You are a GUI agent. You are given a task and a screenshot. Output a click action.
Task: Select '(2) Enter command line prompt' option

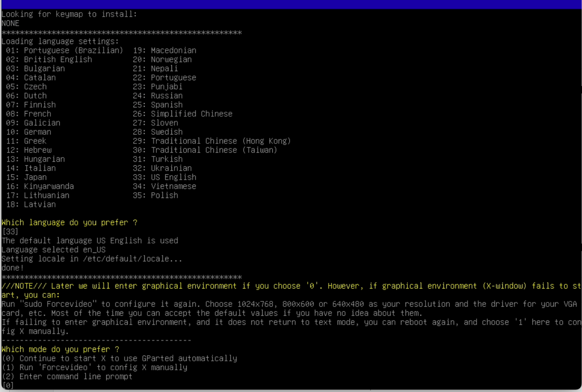[x=67, y=377]
